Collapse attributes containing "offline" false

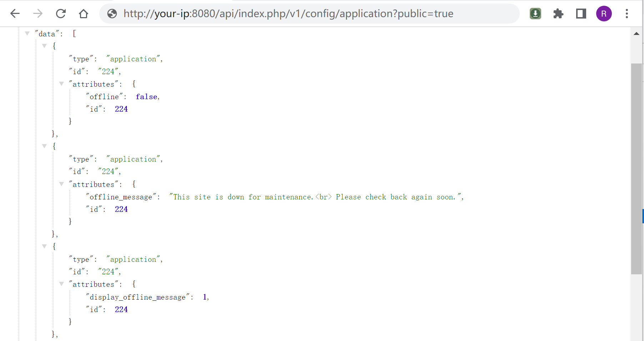[x=61, y=84]
